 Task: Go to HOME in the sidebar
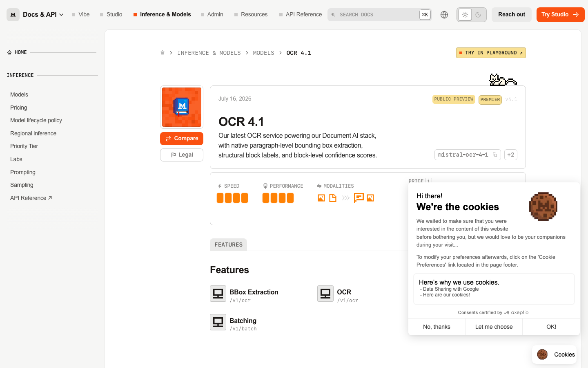coord(17,52)
